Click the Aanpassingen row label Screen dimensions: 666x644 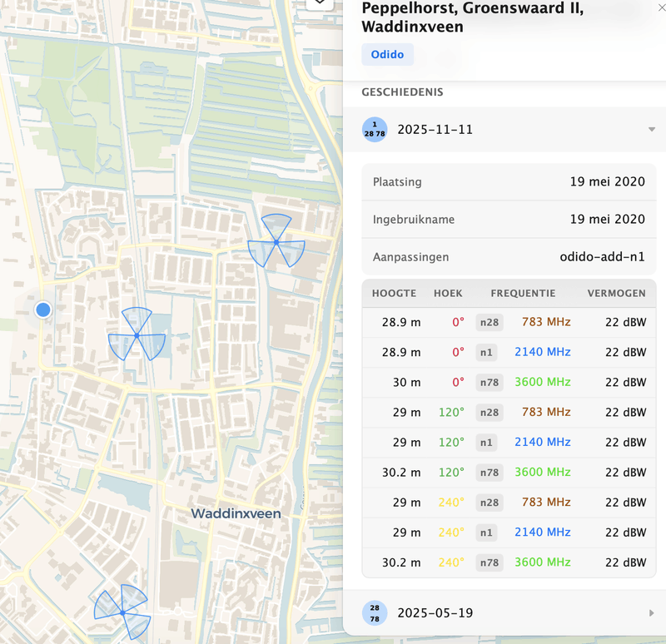(x=410, y=257)
